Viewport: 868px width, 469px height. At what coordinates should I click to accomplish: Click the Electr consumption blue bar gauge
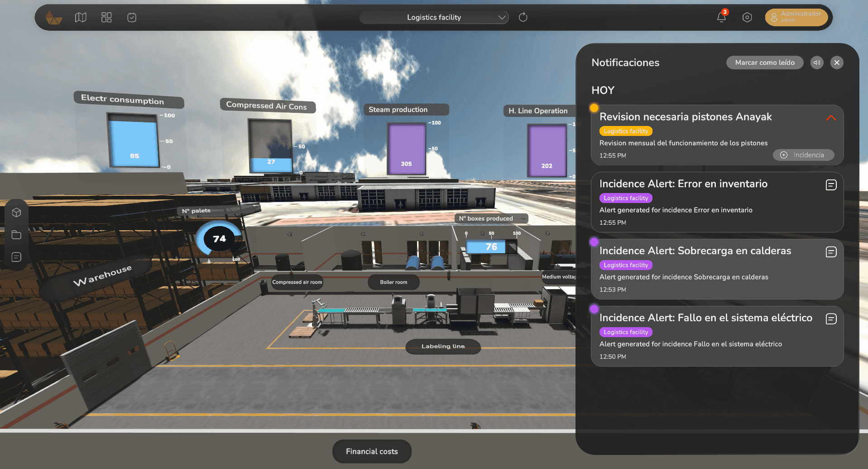(x=133, y=140)
